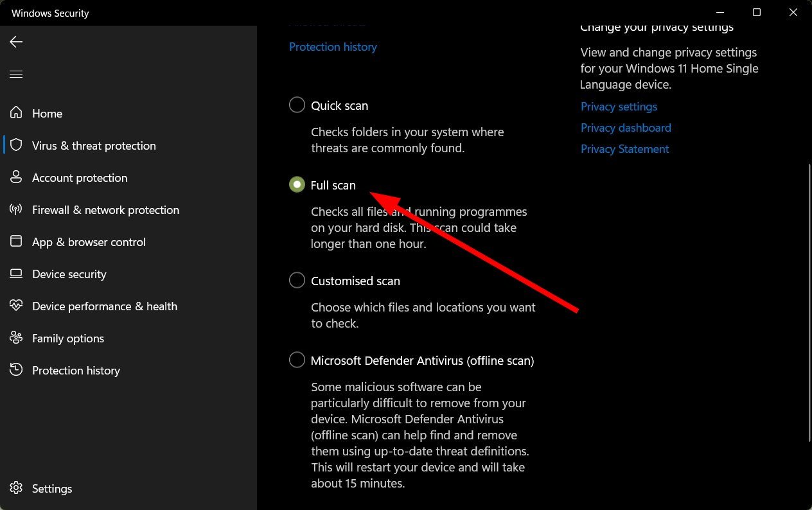Open Family options in sidebar
Screen dimensions: 812x510
[x=68, y=339]
